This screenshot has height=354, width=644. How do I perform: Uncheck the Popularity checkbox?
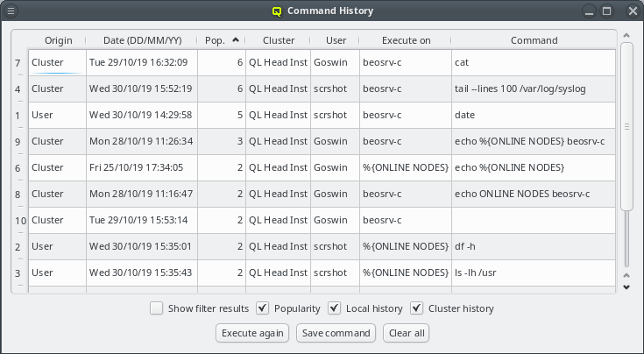click(263, 308)
